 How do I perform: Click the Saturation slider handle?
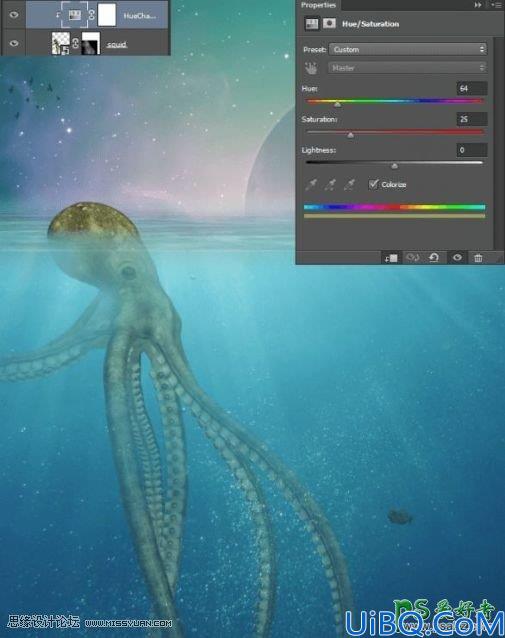tap(350, 135)
